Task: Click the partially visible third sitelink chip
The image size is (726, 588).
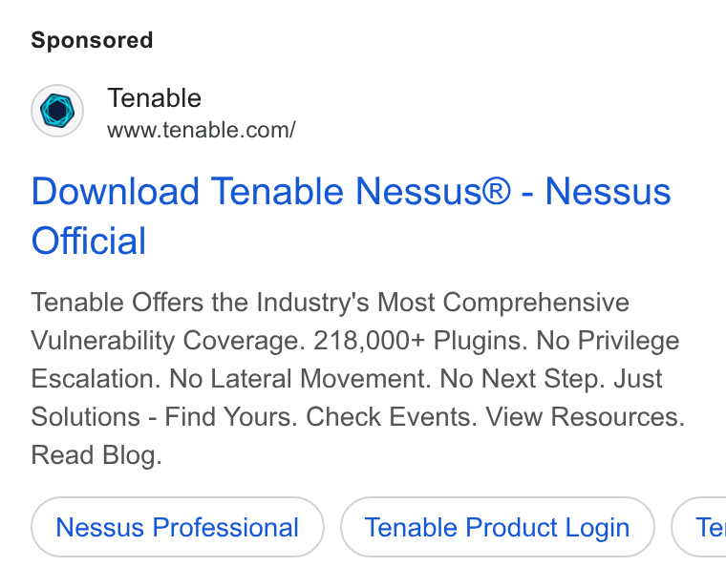Action: tap(698, 527)
